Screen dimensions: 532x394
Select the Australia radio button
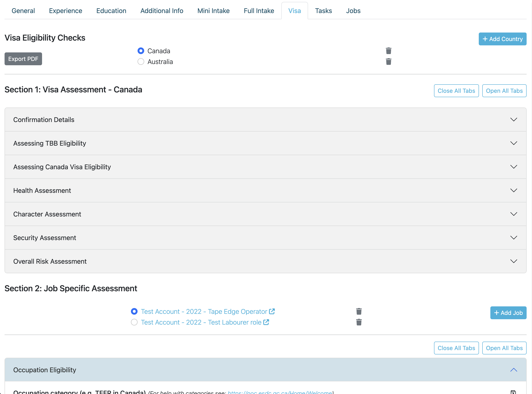141,62
